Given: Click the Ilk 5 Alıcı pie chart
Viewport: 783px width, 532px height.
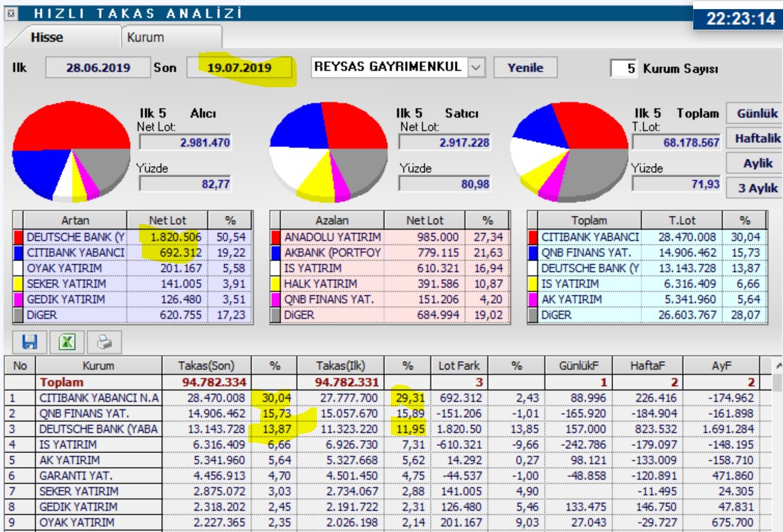Looking at the screenshot, I should (71, 152).
